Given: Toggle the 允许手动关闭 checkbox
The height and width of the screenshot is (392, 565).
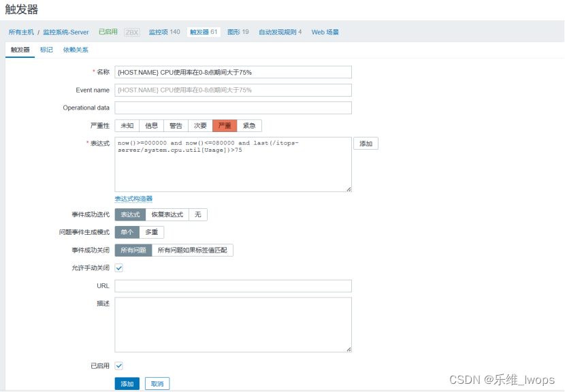Looking at the screenshot, I should tap(119, 267).
